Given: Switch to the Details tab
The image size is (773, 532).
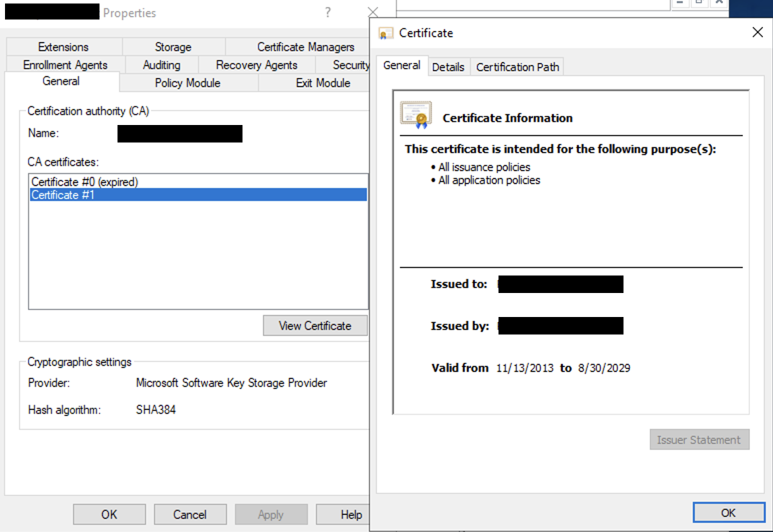Looking at the screenshot, I should click(x=448, y=66).
